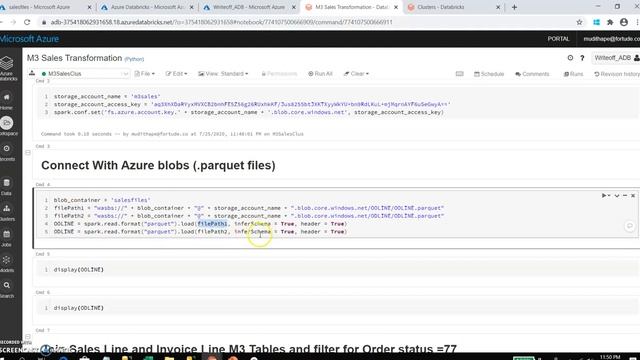The width and height of the screenshot is (640, 360).
Task: Click the PORTAL link in Azure header
Action: click(x=558, y=39)
